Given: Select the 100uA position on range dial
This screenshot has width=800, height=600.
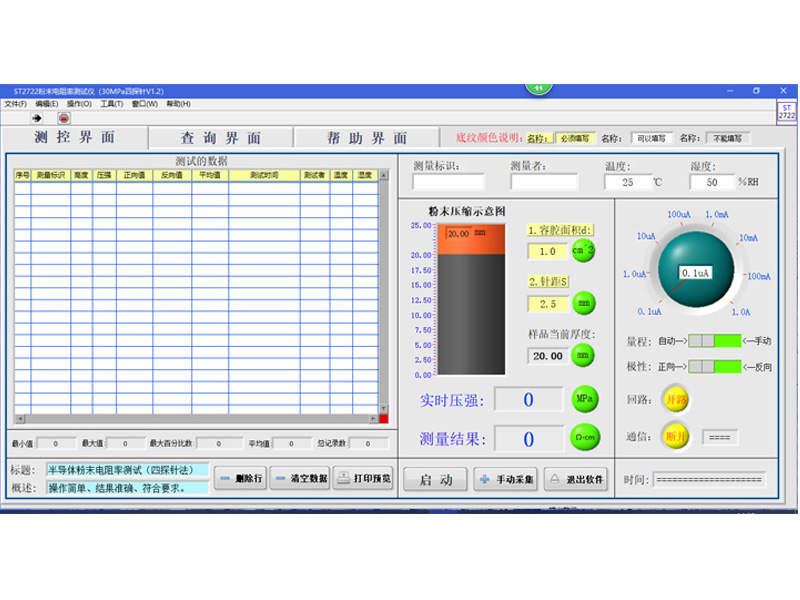Looking at the screenshot, I should 679,215.
